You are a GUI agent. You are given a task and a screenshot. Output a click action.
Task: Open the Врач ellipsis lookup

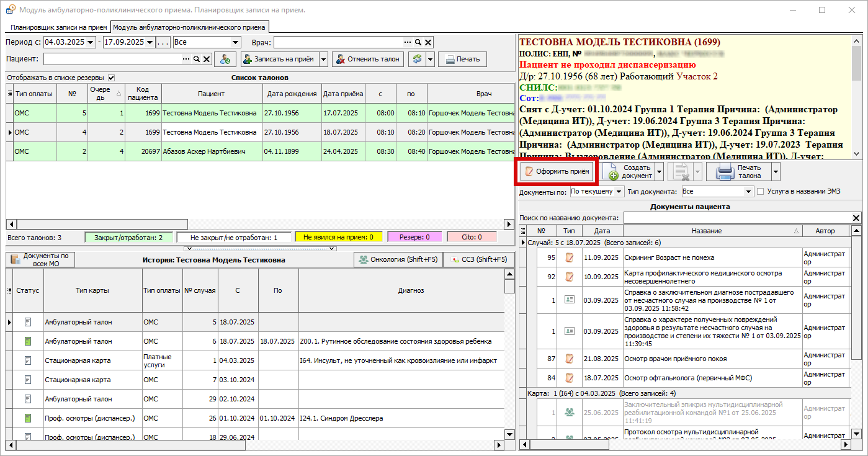pyautogui.click(x=408, y=42)
